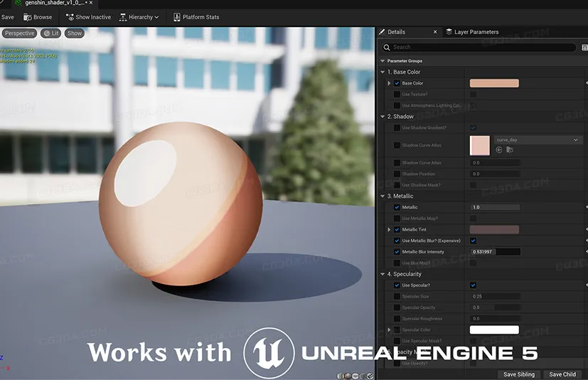Select the plane preview shape icon
This screenshot has height=380, width=588.
[x=356, y=376]
